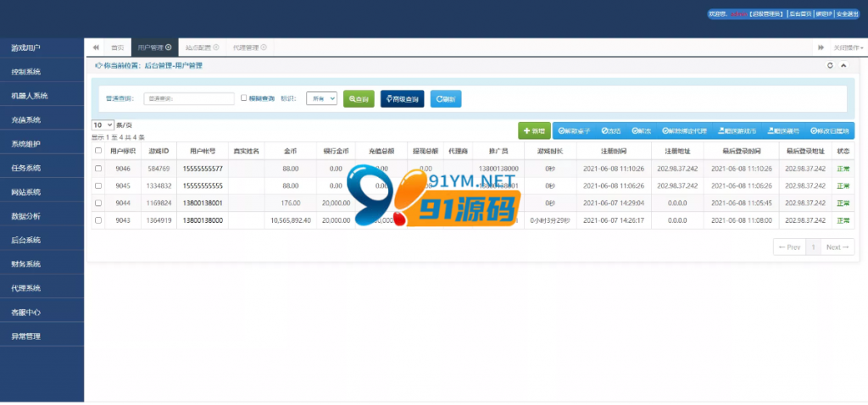Click the 赠送靓号 button
This screenshot has height=405, width=868.
pyautogui.click(x=782, y=131)
